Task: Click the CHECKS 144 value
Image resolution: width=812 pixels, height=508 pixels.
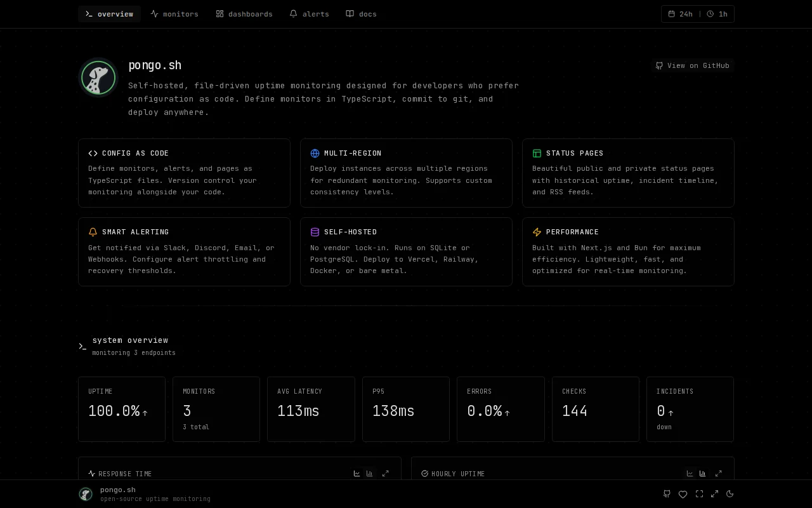Action: pos(575,411)
